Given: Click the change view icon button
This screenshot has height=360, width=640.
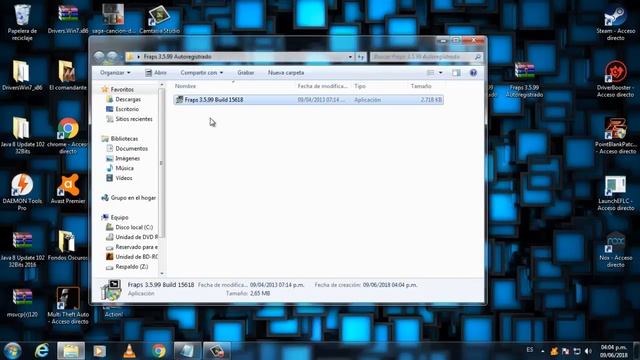Looking at the screenshot, I should coord(431,73).
